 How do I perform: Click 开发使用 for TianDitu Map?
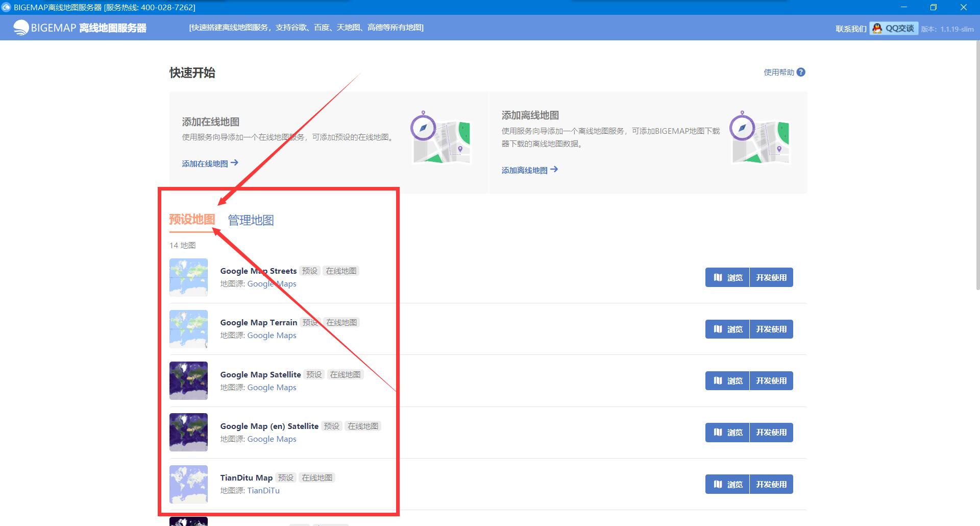tap(771, 484)
